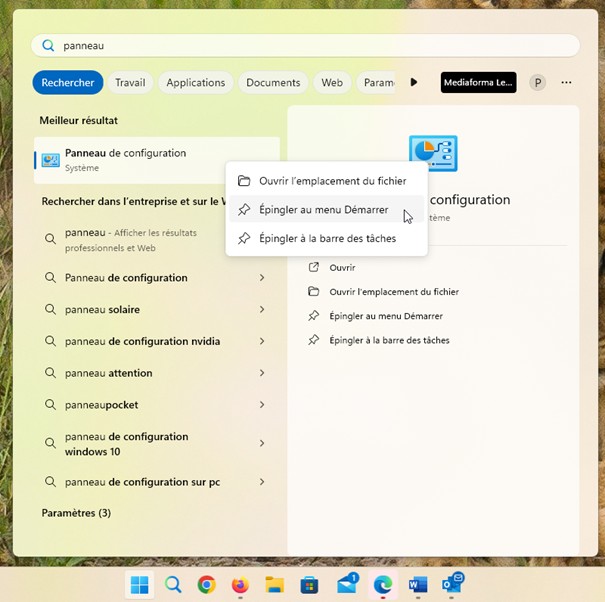Screen dimensions: 605x602
Task: Click the open icon next to Ouvrir in preview pane
Action: coord(314,267)
